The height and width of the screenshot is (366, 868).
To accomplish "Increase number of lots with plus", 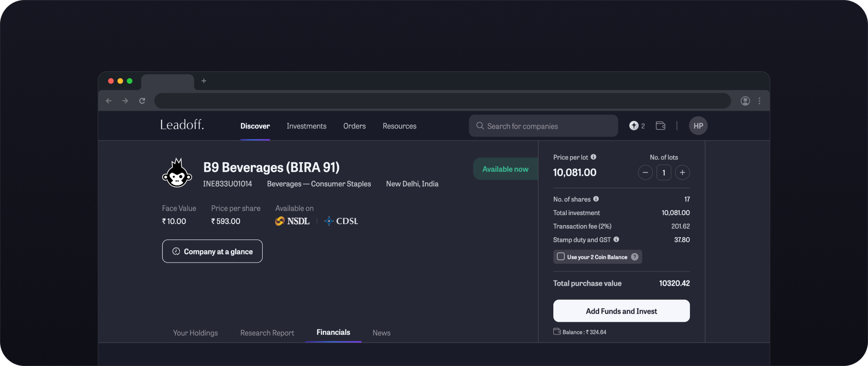I will (x=682, y=173).
